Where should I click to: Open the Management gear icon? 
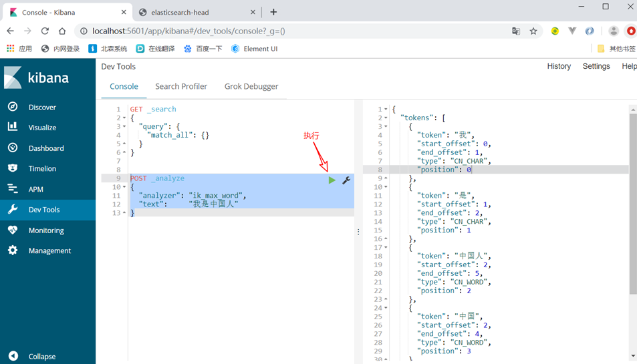pyautogui.click(x=13, y=250)
